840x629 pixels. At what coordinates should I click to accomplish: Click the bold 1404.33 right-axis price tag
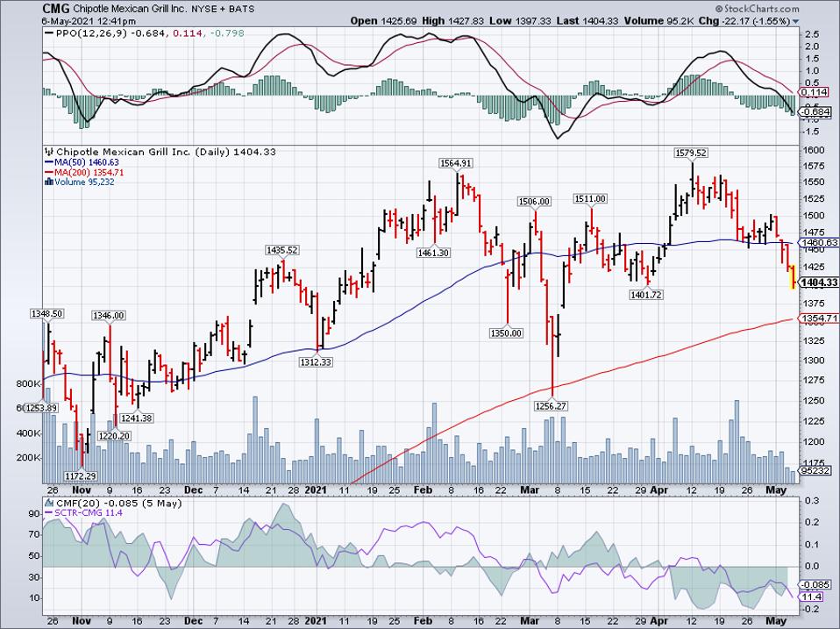click(x=820, y=282)
